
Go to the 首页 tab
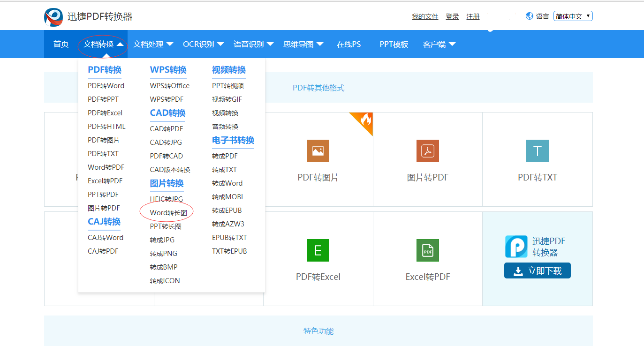[61, 44]
